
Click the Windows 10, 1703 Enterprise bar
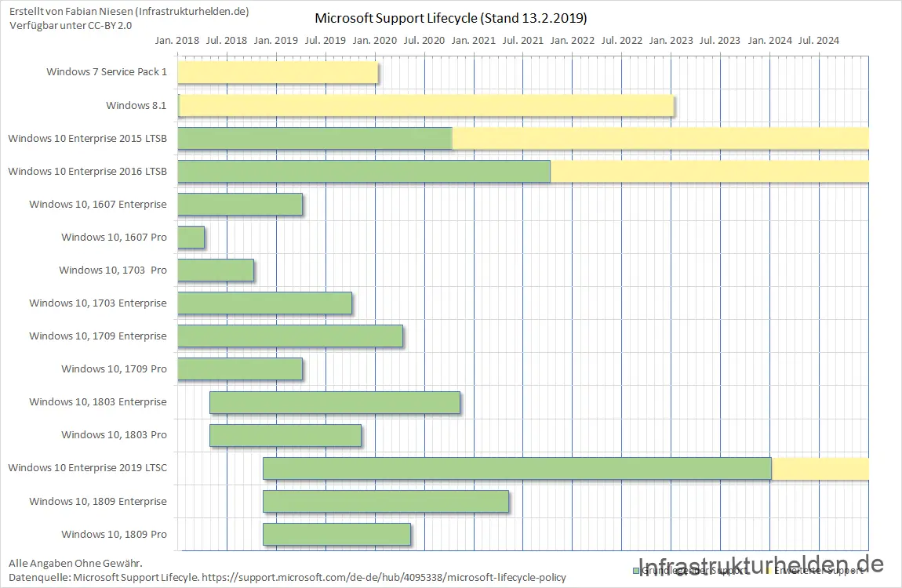[264, 303]
